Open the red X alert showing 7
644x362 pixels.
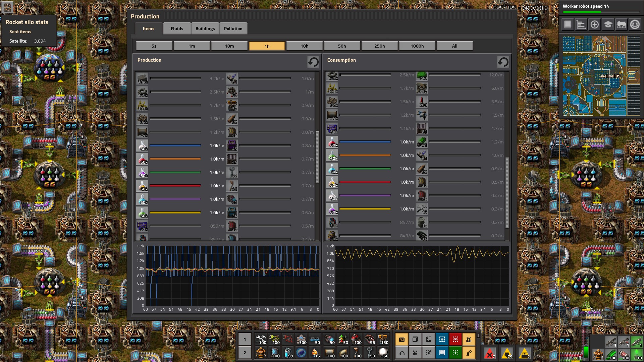[x=490, y=353]
